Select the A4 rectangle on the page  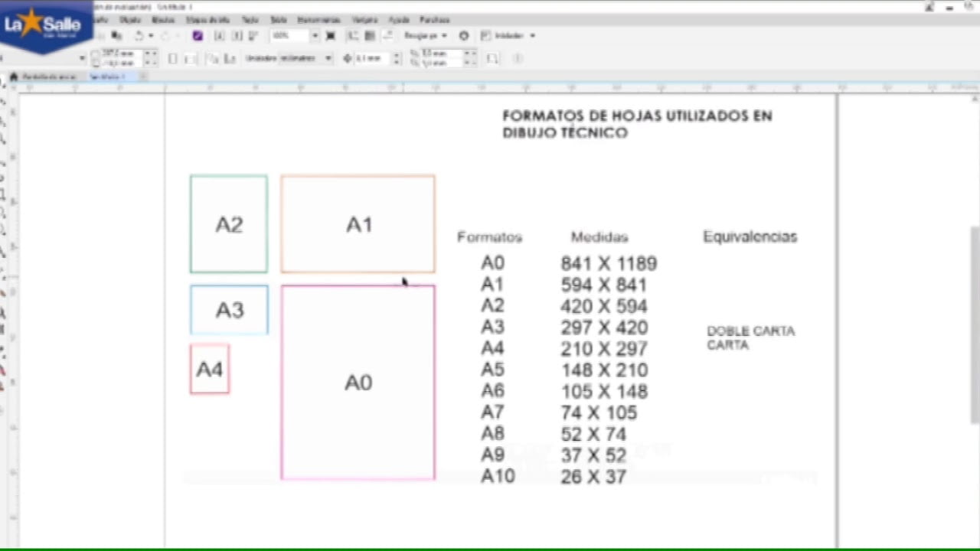click(210, 369)
